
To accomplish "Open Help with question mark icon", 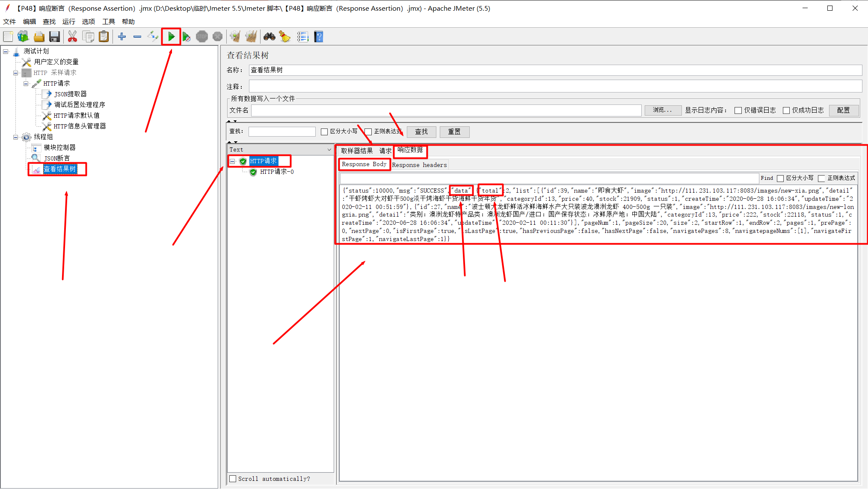I will (x=319, y=37).
